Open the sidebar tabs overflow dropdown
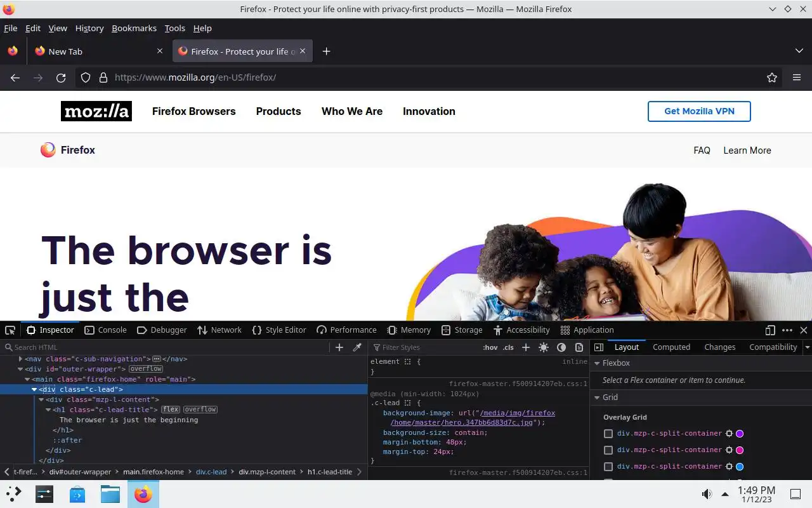 pyautogui.click(x=807, y=347)
